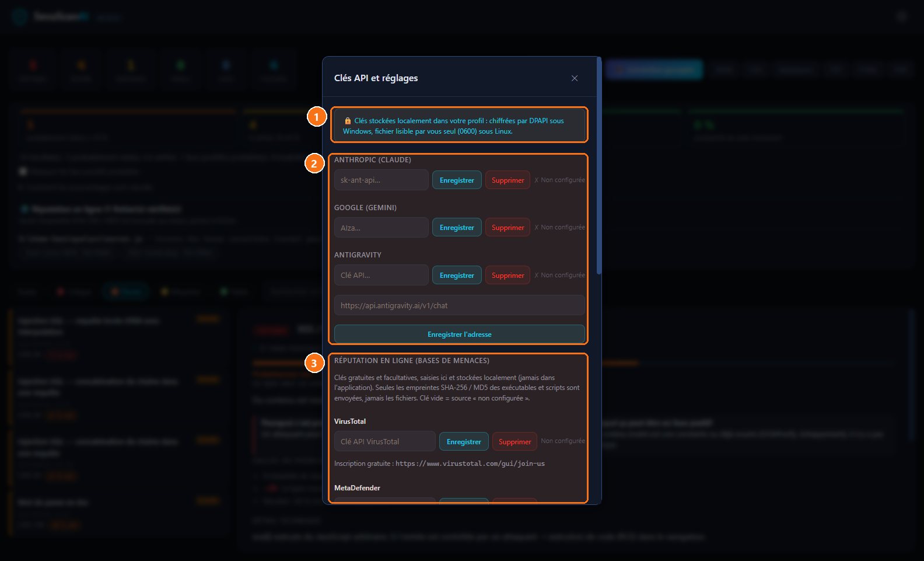
Task: Click the ANTHROPIC (CLAUDE) heading
Action: click(373, 160)
